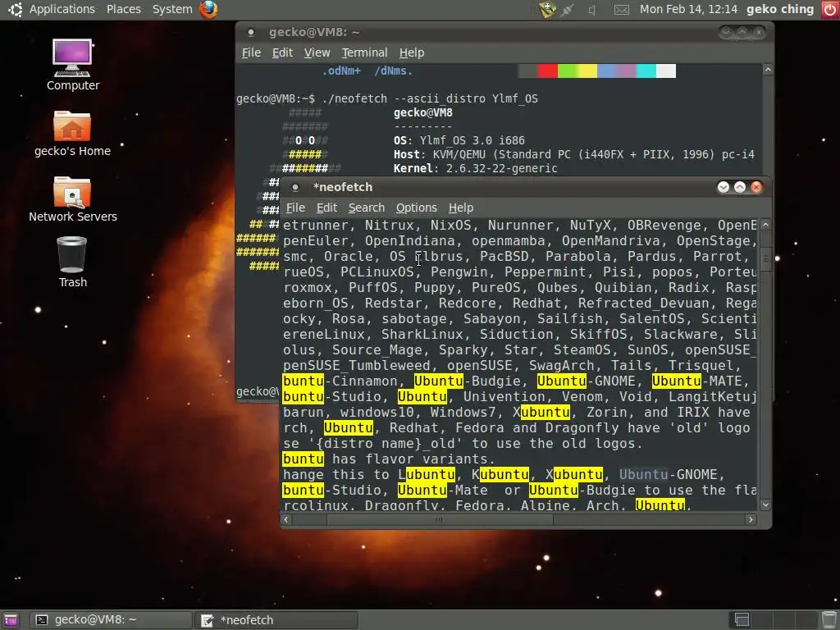Open gecko's Home folder icon

pyautogui.click(x=72, y=134)
